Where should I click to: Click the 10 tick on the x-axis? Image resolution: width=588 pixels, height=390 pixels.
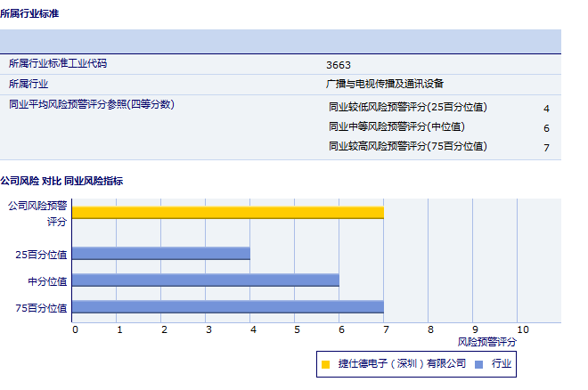point(522,329)
